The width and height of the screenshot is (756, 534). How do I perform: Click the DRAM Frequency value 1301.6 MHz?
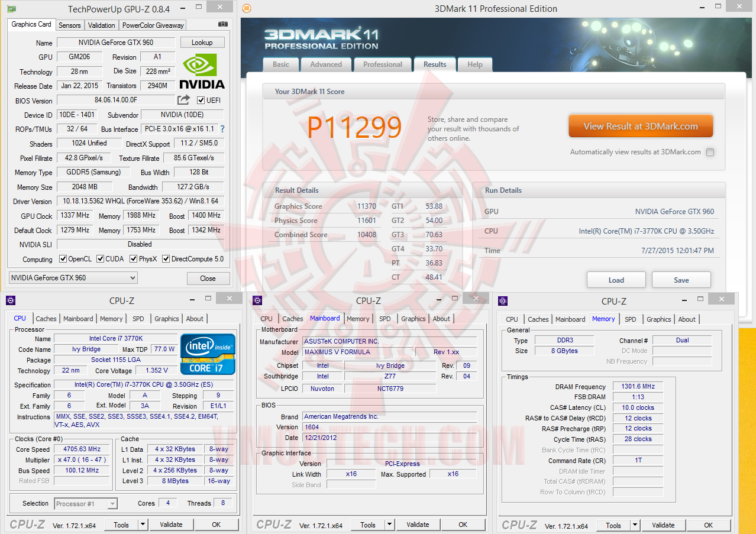tap(638, 387)
